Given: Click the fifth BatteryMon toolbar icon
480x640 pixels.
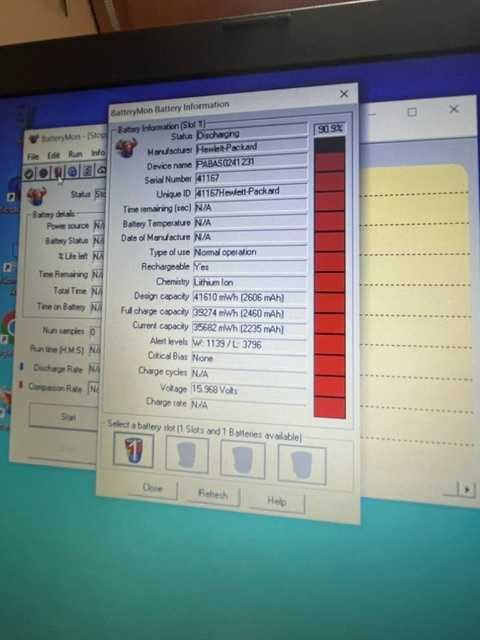Looking at the screenshot, I should click(87, 171).
